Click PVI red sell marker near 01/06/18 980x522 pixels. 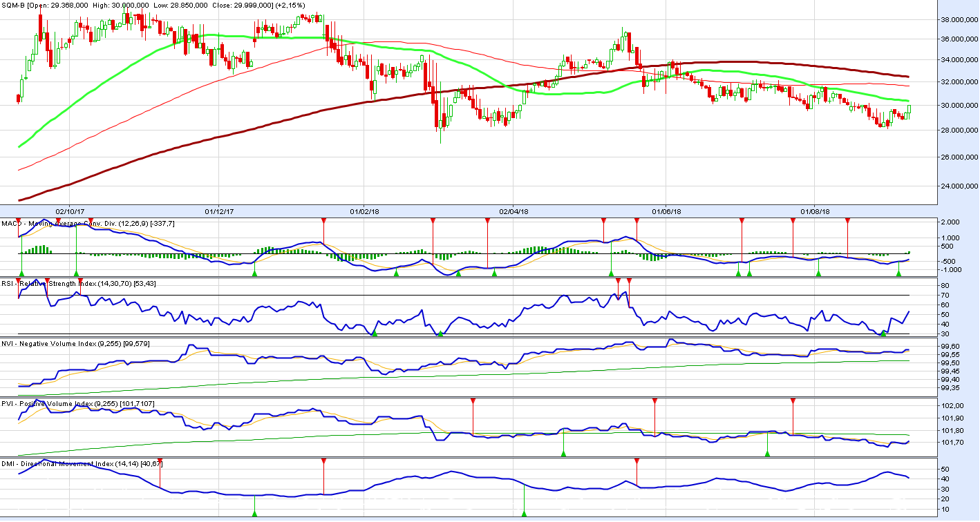tap(654, 400)
